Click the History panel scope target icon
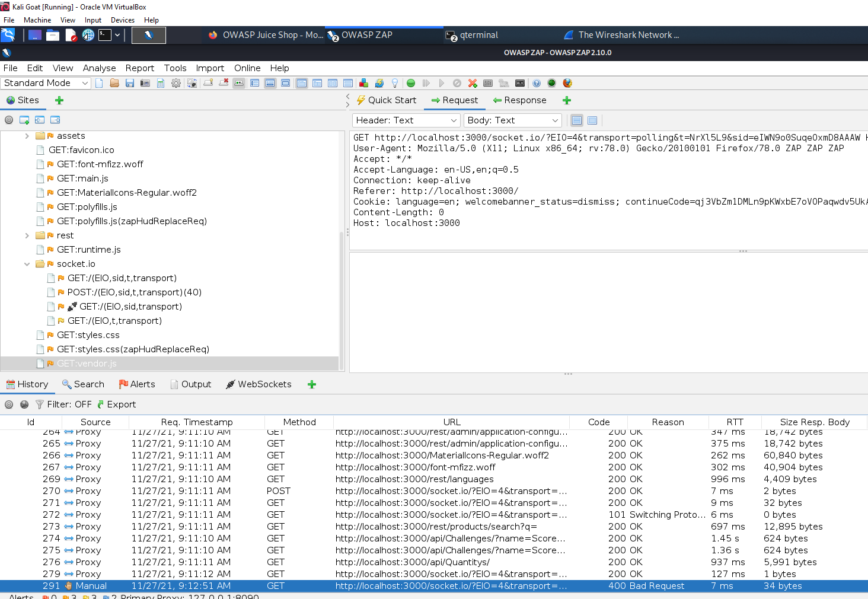This screenshot has width=868, height=599. (x=9, y=404)
